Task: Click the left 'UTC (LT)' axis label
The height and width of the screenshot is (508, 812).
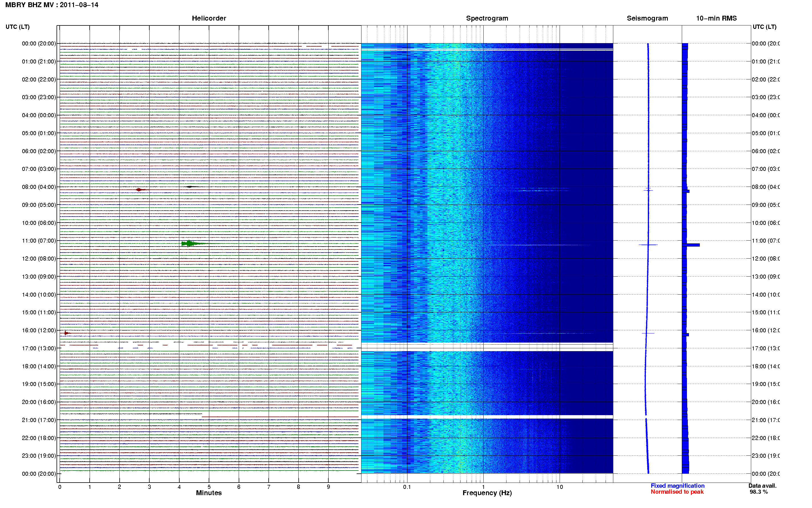Action: [17, 27]
